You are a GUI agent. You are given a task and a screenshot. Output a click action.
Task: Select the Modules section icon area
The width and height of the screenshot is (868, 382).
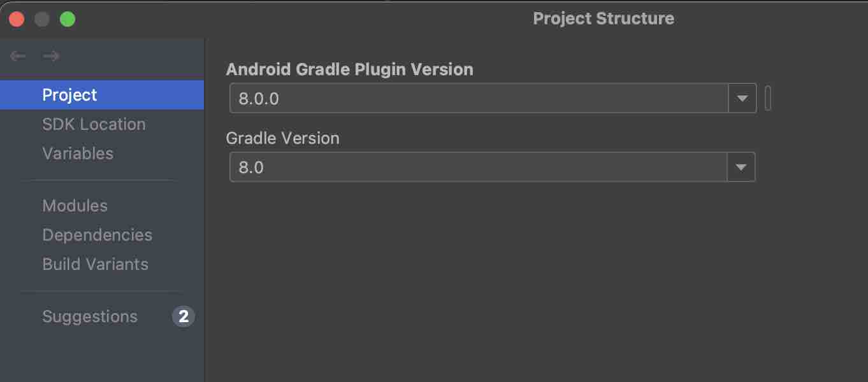pos(75,206)
